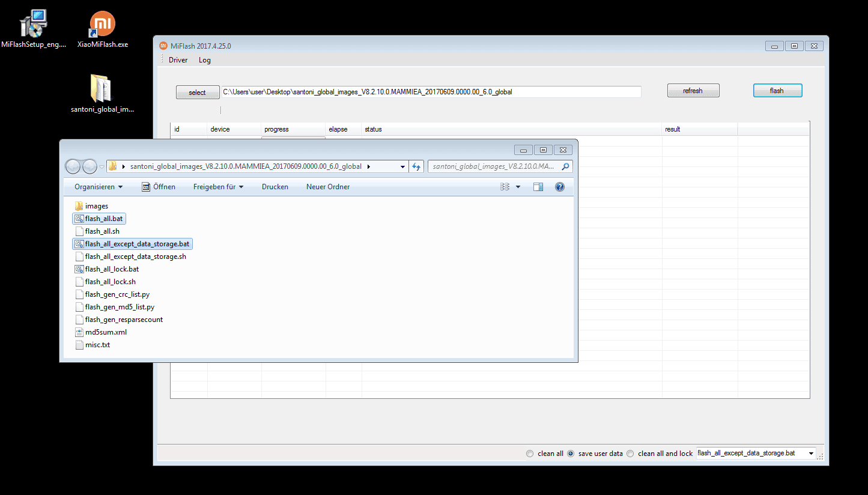Select flash_gen_md5_list.py file name
Image resolution: width=868 pixels, height=495 pixels.
point(120,307)
